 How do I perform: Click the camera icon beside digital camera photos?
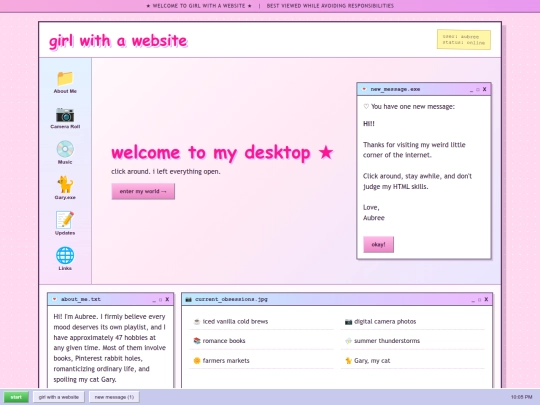pos(348,322)
